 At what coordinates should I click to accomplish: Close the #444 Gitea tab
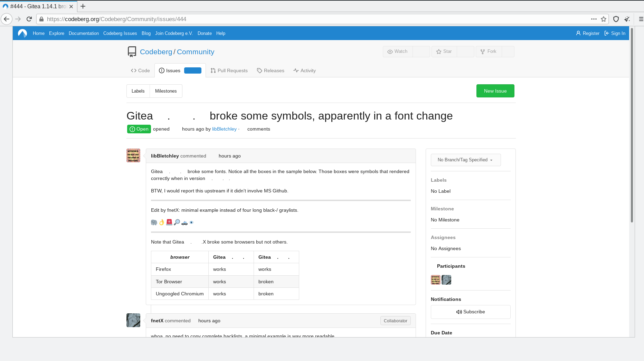click(x=71, y=6)
